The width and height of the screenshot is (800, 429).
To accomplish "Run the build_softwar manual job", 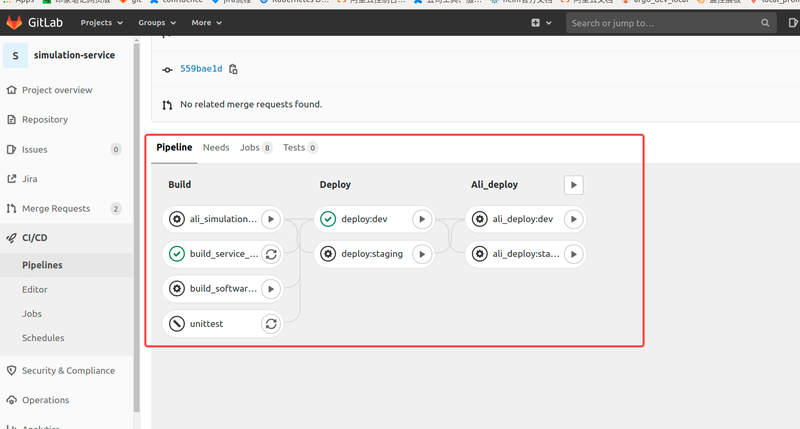I will [271, 289].
